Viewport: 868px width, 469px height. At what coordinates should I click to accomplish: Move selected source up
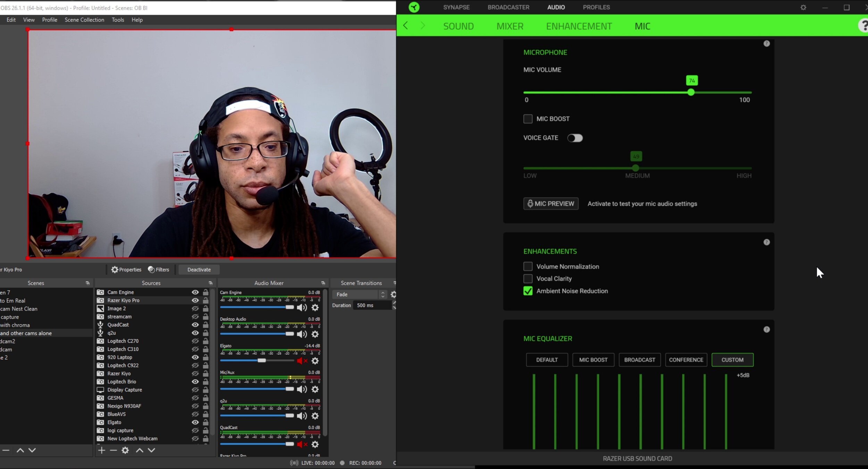[x=140, y=451]
